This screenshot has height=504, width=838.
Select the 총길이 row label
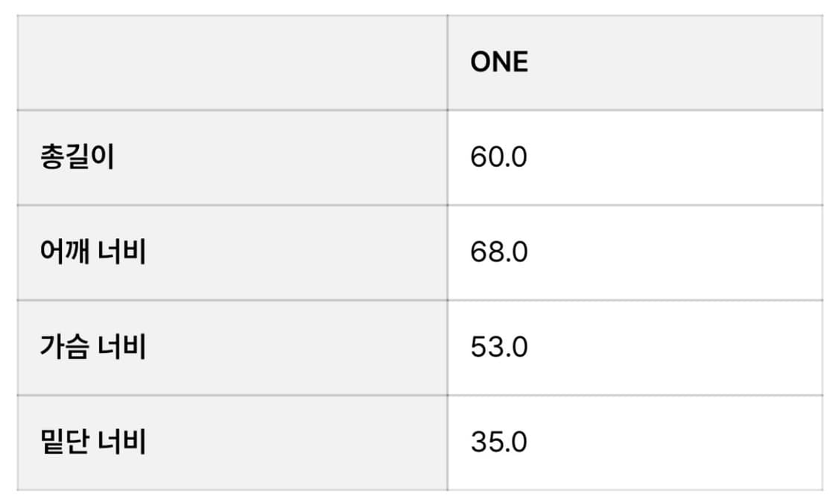77,158
